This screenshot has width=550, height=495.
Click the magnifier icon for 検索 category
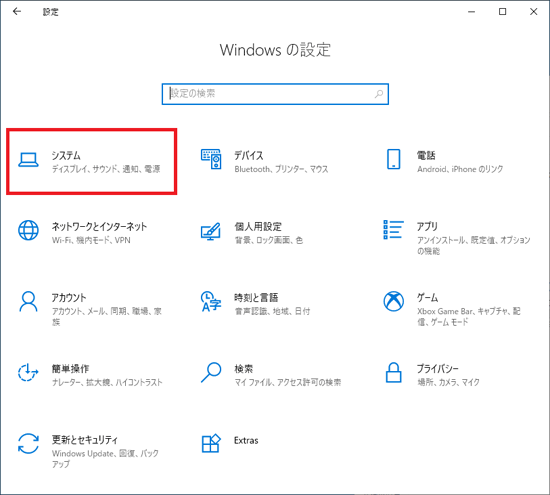click(x=211, y=372)
